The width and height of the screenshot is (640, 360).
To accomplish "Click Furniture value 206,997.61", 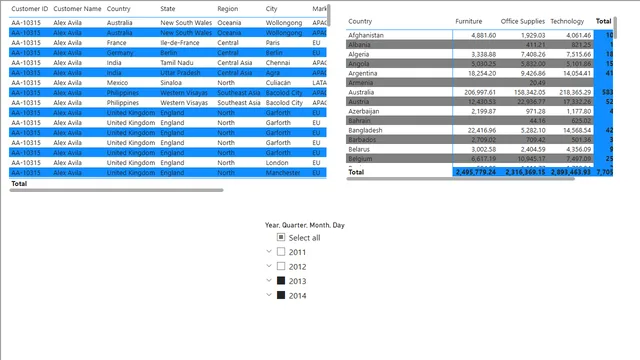I will tap(480, 92).
